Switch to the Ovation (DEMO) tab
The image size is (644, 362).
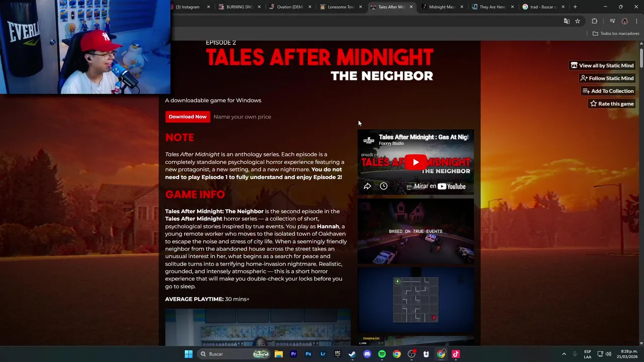coord(289,7)
